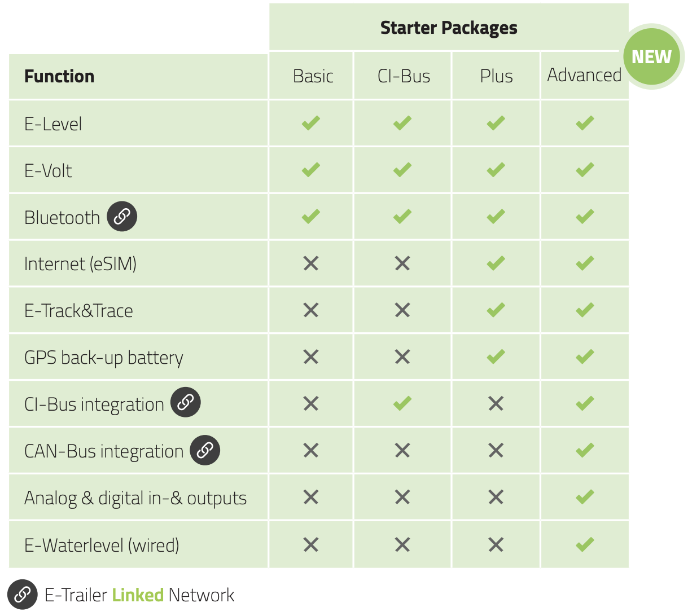Click the E-Trailer Linked Network text
692x616 pixels.
[139, 595]
